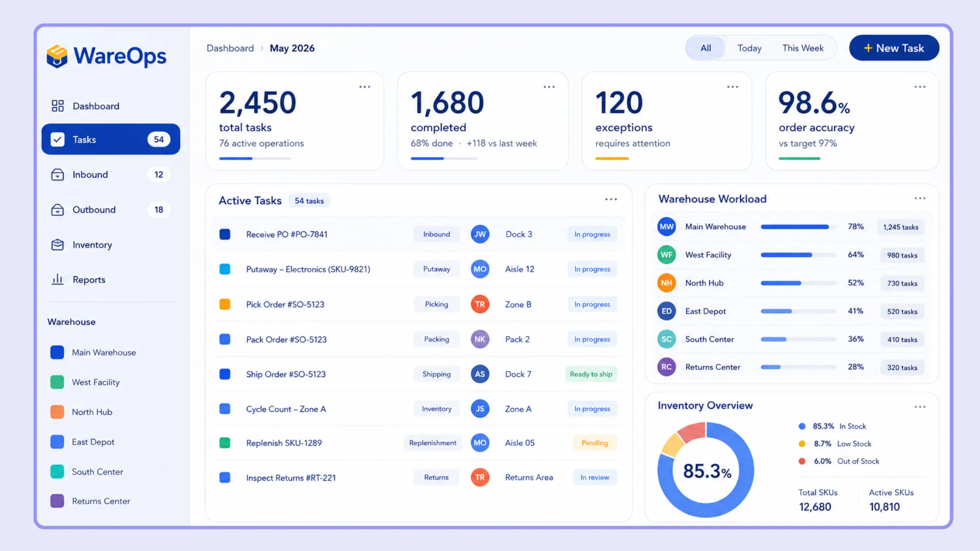The width and height of the screenshot is (980, 551).
Task: Click the JW assignee avatar
Action: point(480,234)
